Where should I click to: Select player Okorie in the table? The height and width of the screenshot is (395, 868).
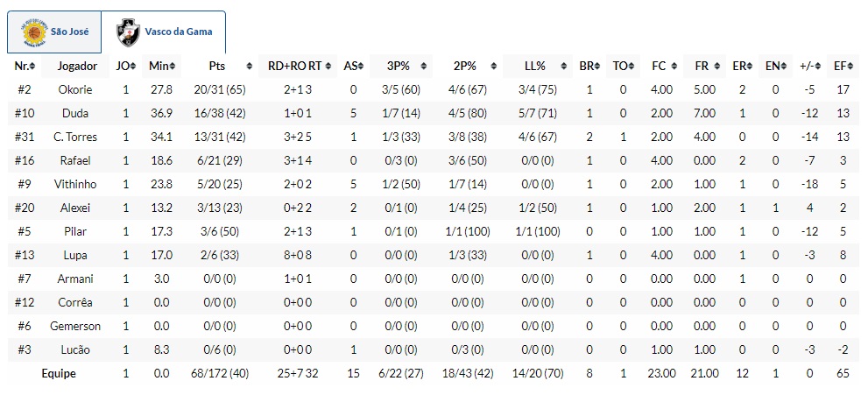point(75,90)
